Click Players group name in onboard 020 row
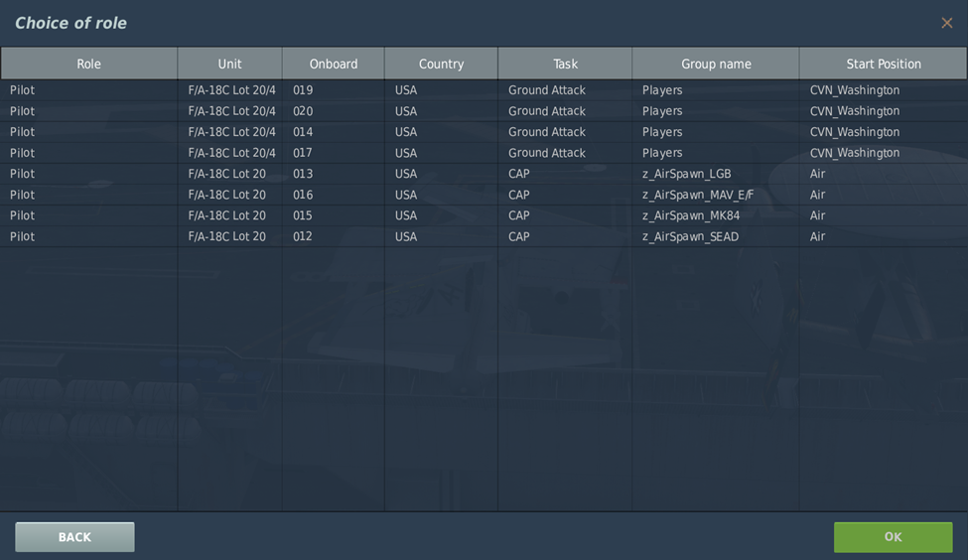 pyautogui.click(x=662, y=111)
